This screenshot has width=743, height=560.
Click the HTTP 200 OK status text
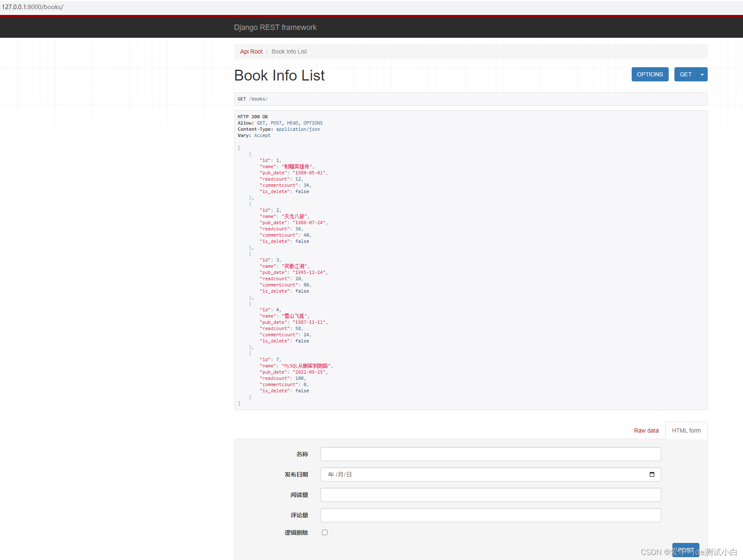[x=253, y=117]
